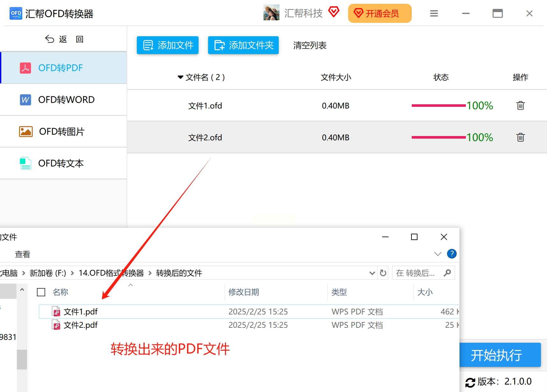This screenshot has height=392, width=547.
Task: Open the address bar history dropdown
Action: [x=372, y=273]
